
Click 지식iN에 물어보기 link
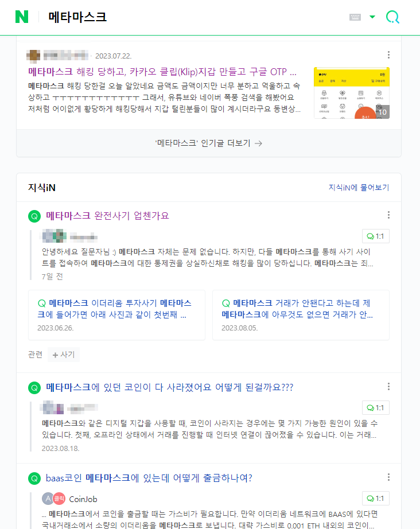click(x=359, y=188)
